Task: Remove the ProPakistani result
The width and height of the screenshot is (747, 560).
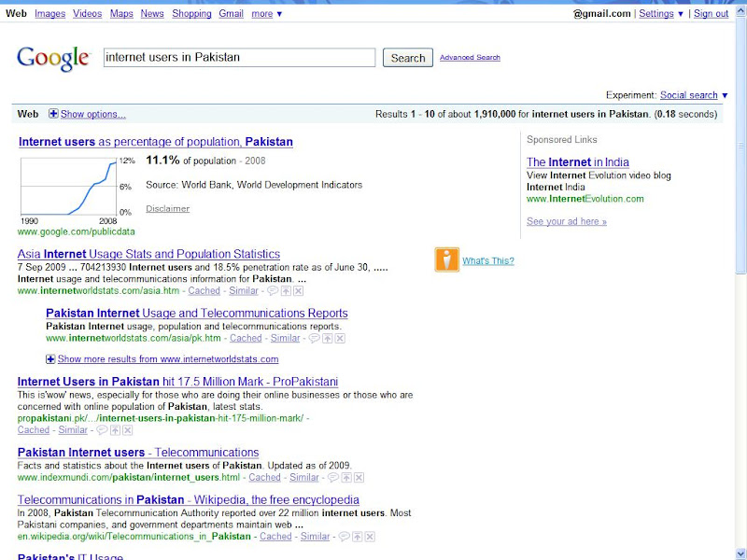Action: tap(128, 430)
